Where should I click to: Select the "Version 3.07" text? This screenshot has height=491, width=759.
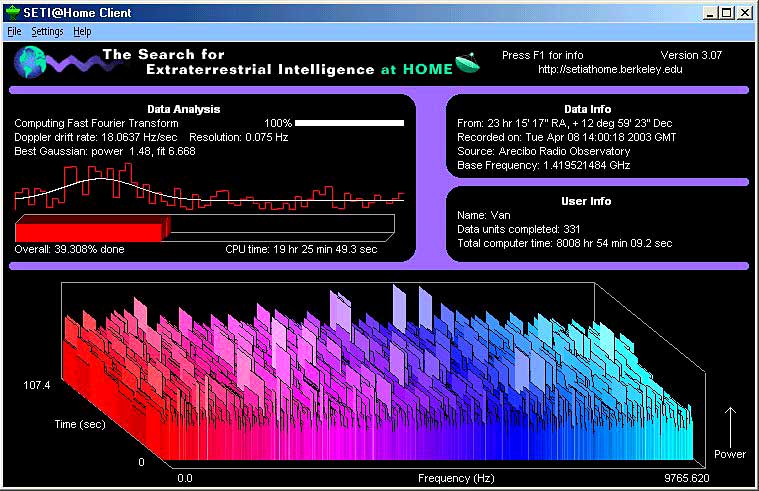(x=691, y=55)
